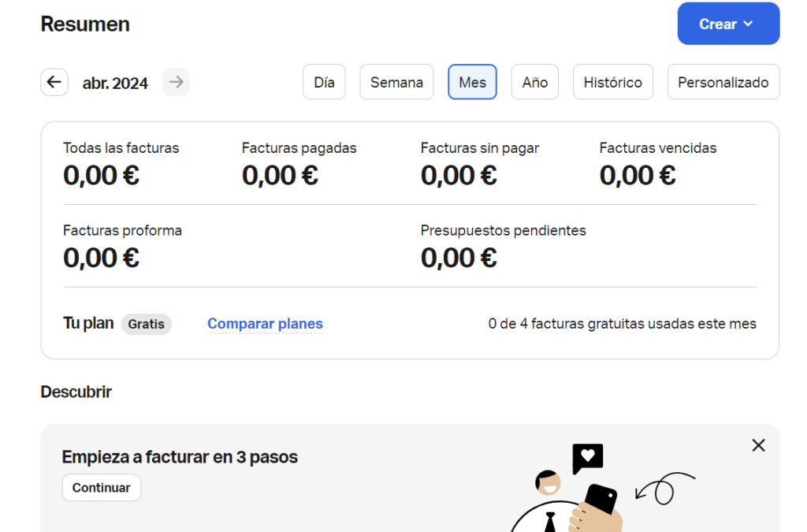Open the Facturas proforma total
Image resolution: width=807 pixels, height=532 pixels.
click(x=101, y=257)
